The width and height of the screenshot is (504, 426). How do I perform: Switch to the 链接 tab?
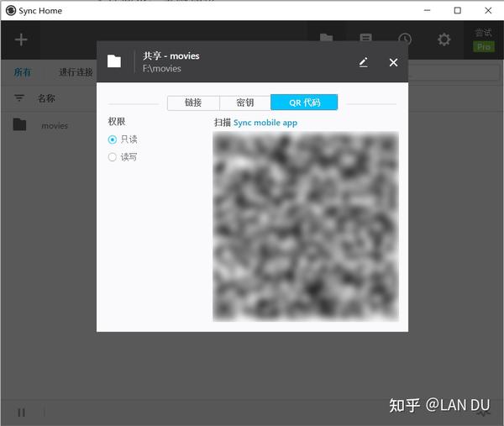click(x=193, y=103)
